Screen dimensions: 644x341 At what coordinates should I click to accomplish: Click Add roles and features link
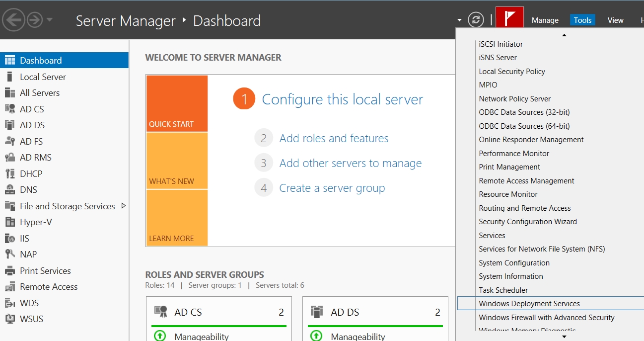[x=334, y=138]
